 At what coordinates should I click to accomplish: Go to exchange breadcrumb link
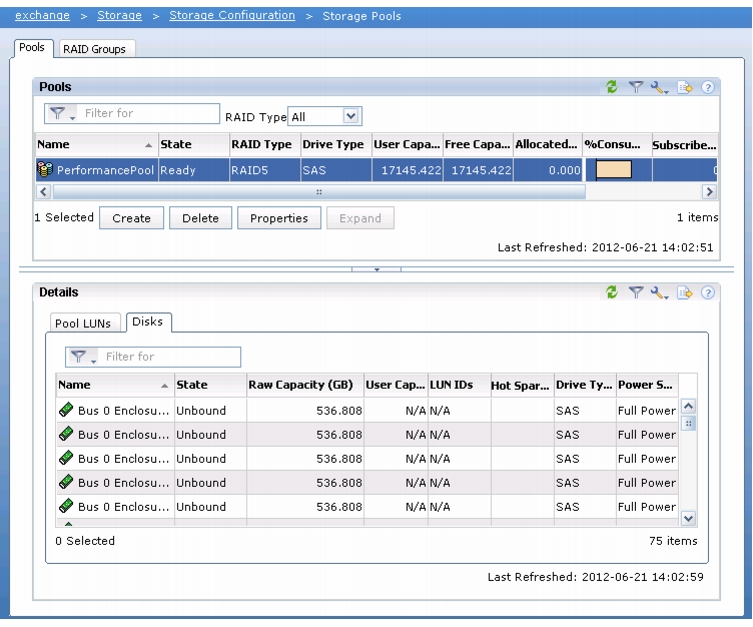(42, 15)
